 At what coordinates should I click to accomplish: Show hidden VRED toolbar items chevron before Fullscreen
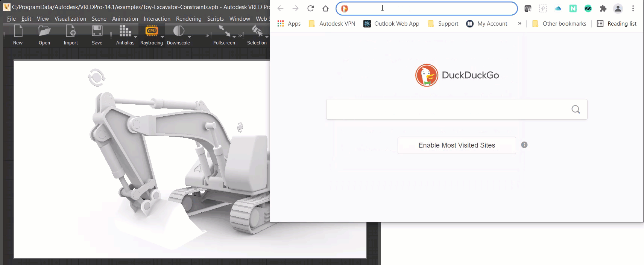pos(207,36)
